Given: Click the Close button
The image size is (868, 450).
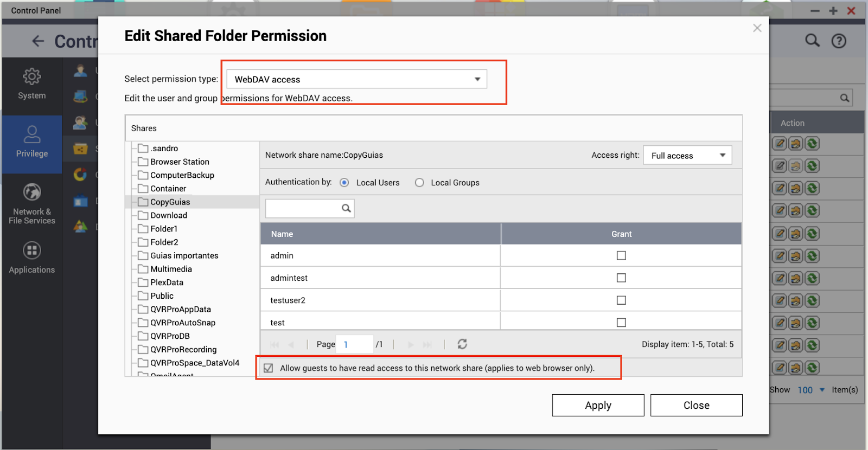Looking at the screenshot, I should (x=696, y=406).
